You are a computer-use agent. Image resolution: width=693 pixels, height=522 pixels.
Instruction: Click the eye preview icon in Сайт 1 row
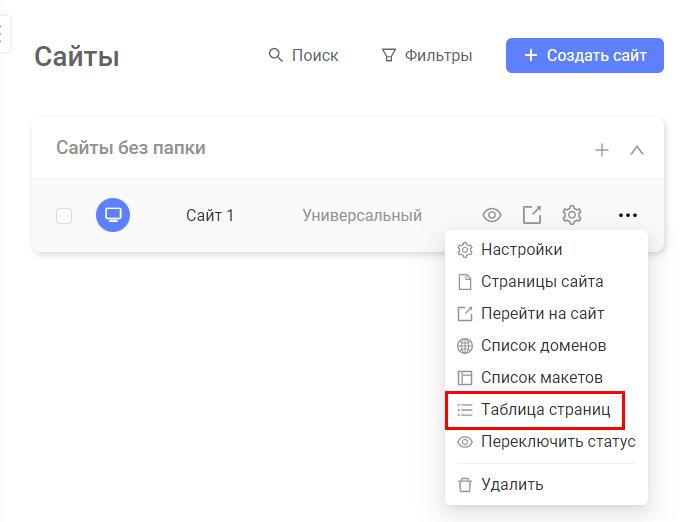pos(491,215)
